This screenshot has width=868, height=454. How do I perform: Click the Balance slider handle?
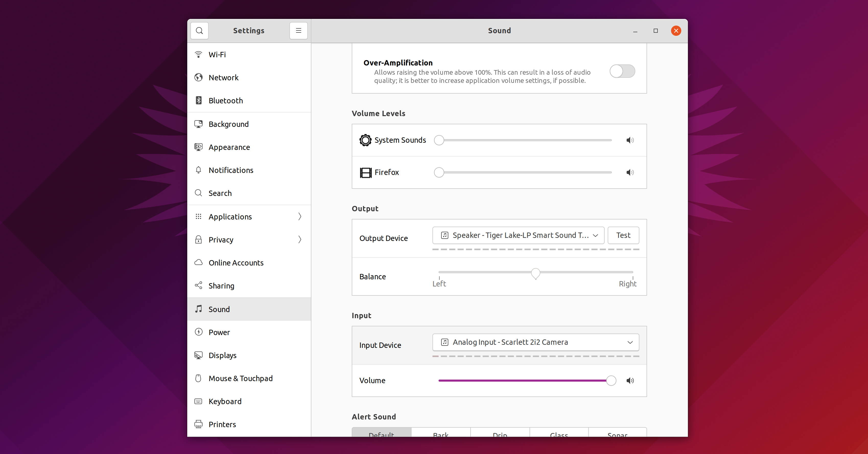(535, 273)
